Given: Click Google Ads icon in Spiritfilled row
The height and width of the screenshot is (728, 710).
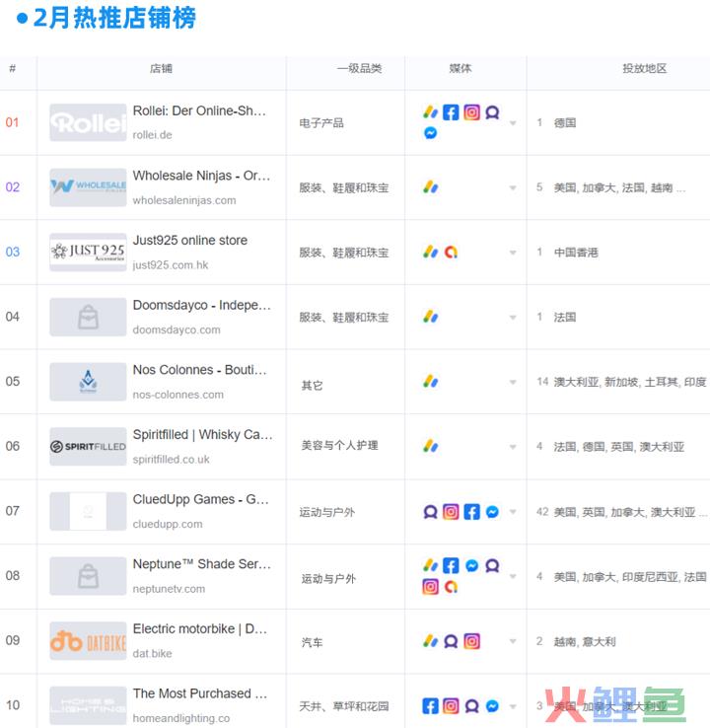Looking at the screenshot, I should [430, 446].
